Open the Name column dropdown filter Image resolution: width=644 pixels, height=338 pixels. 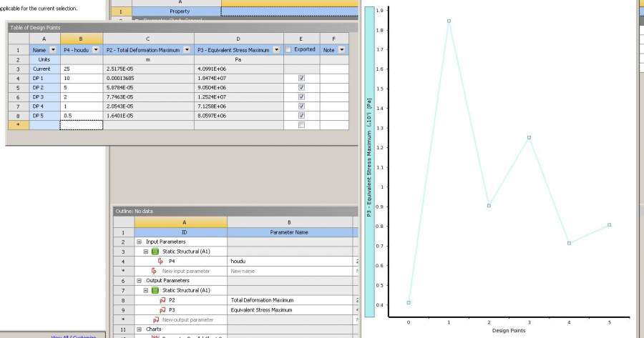[53, 49]
